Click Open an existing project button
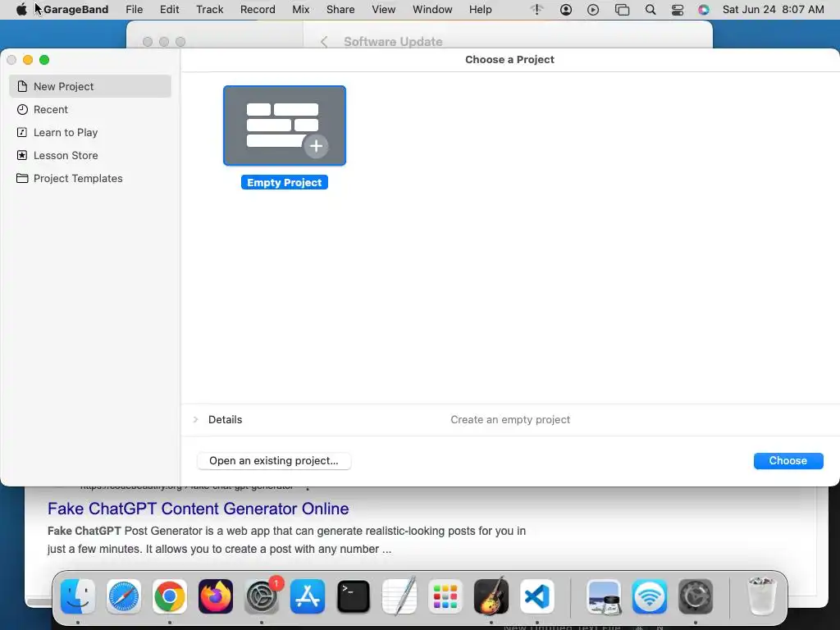The height and width of the screenshot is (630, 840). [274, 461]
